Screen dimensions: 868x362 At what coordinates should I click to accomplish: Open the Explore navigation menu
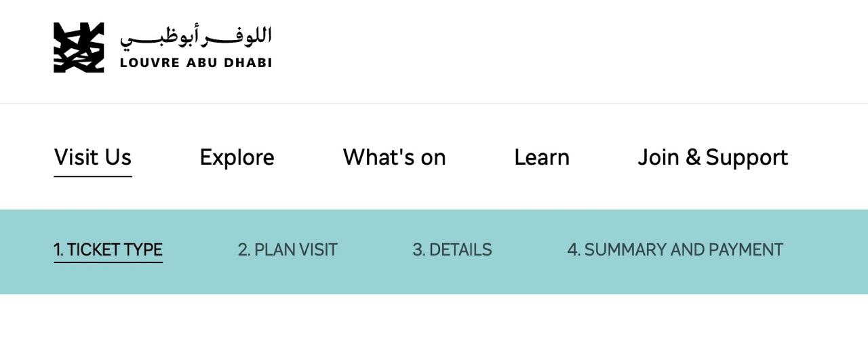[237, 157]
